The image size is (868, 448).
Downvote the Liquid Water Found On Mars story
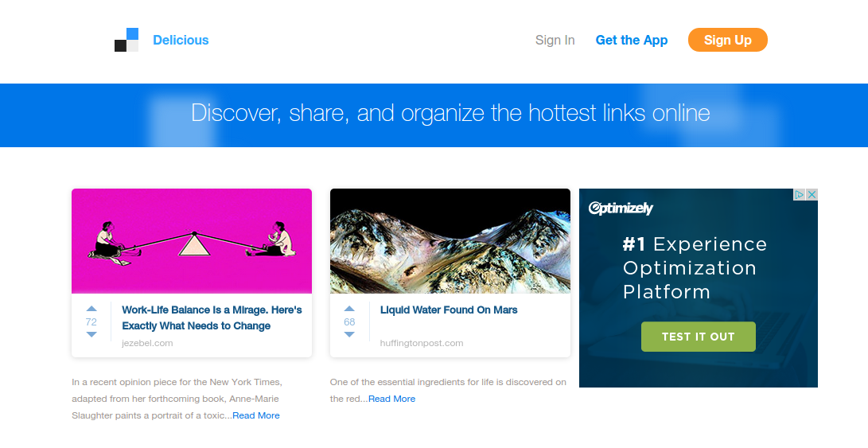point(349,335)
